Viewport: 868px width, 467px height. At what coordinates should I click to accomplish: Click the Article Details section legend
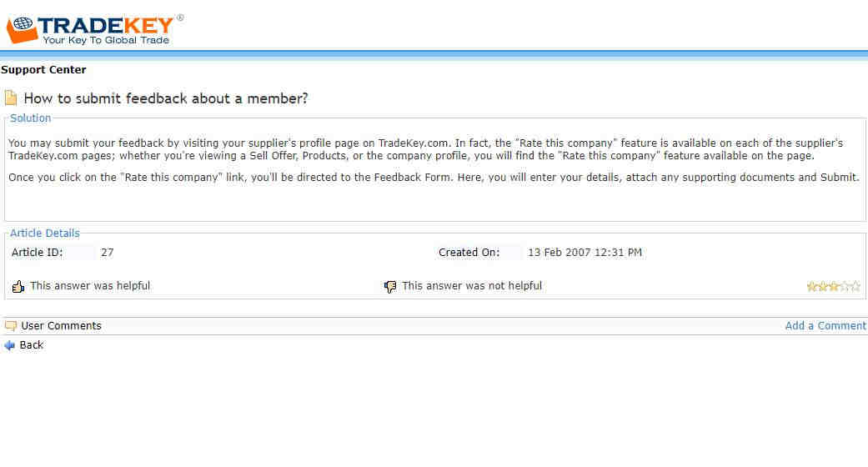pyautogui.click(x=45, y=233)
